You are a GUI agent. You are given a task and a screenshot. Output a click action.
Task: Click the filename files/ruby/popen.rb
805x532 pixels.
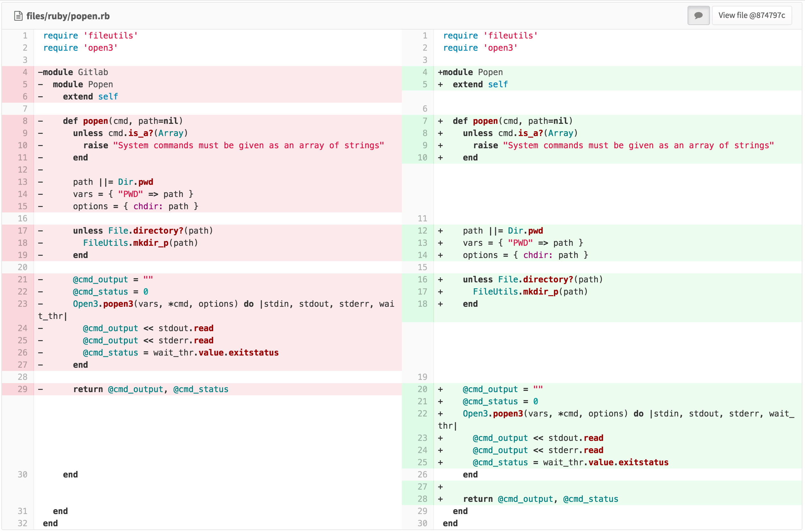(x=67, y=16)
